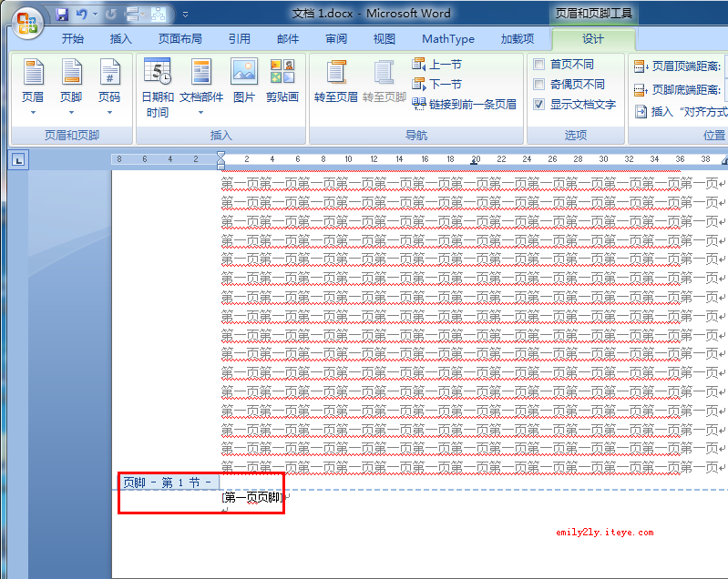Click the 页眉 header icon
This screenshot has height=579, width=728.
33,71
